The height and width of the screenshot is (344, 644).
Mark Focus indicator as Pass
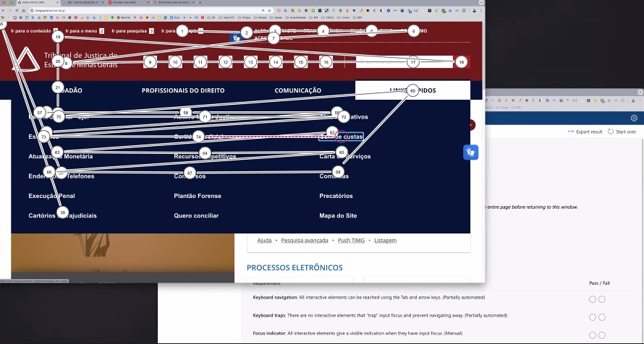[592, 335]
